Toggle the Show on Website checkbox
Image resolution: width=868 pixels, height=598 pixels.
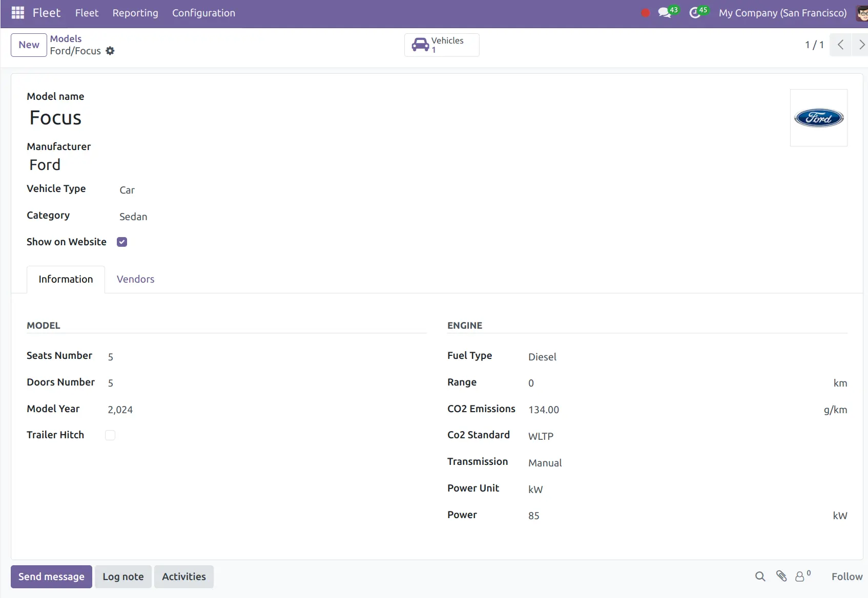coord(122,242)
